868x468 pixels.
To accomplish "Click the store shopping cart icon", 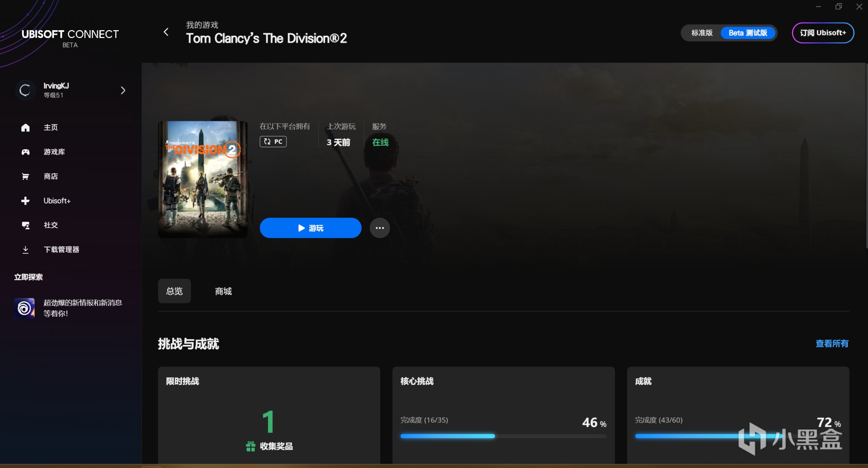I will [25, 176].
